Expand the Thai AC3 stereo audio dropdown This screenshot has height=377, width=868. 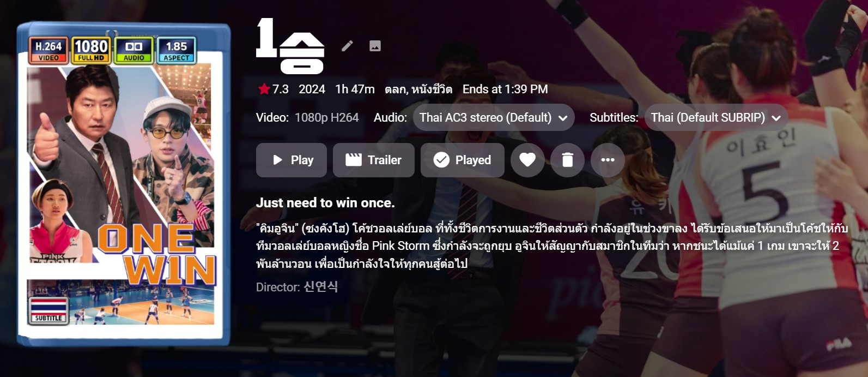coord(494,117)
